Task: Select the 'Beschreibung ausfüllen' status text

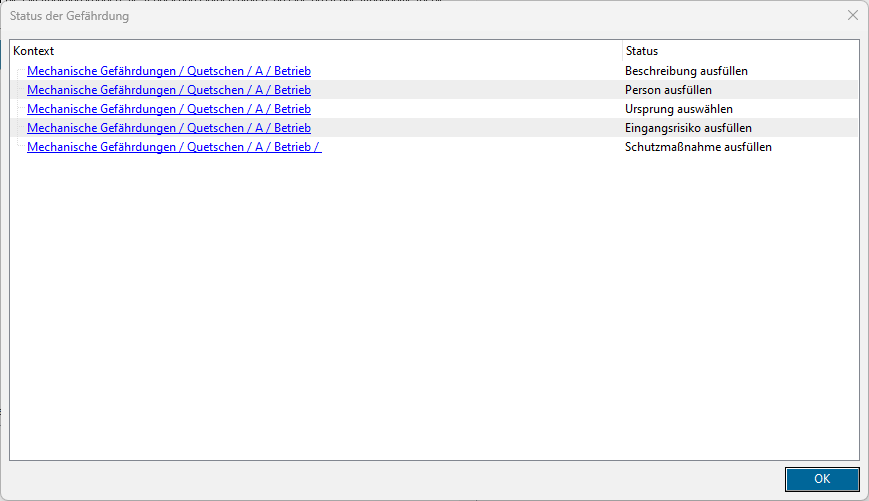Action: [686, 71]
